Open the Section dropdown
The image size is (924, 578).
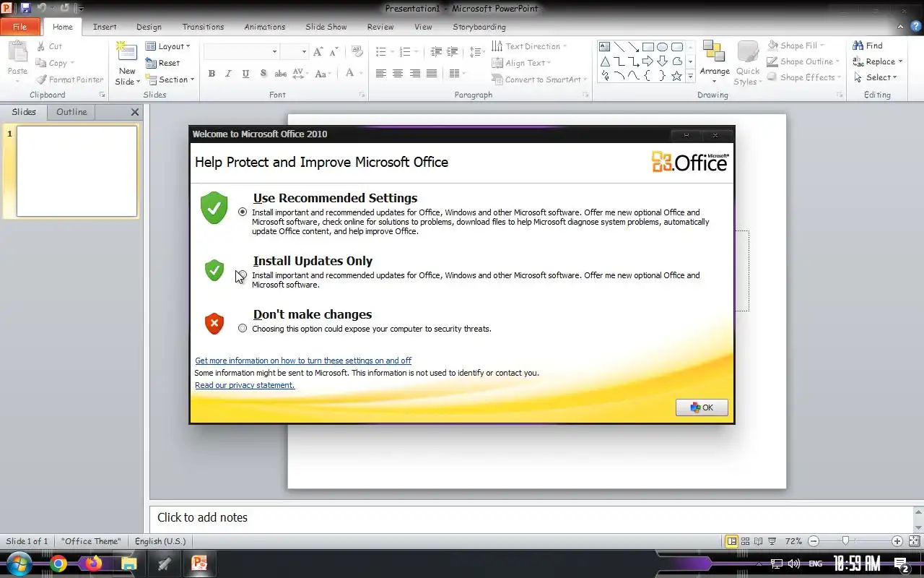[170, 79]
